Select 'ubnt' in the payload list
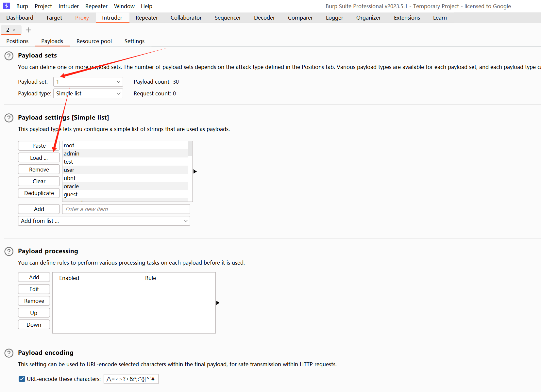 (x=125, y=178)
